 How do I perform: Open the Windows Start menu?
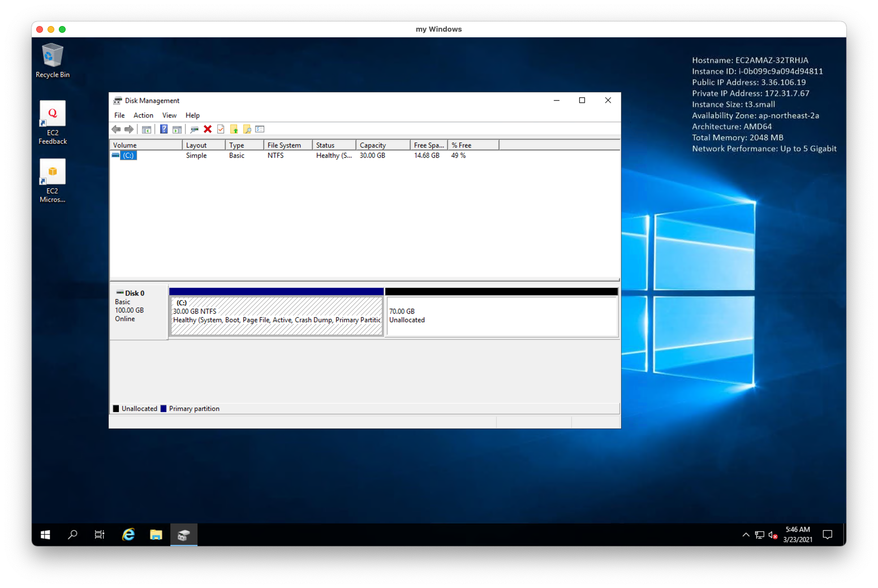pos(45,535)
